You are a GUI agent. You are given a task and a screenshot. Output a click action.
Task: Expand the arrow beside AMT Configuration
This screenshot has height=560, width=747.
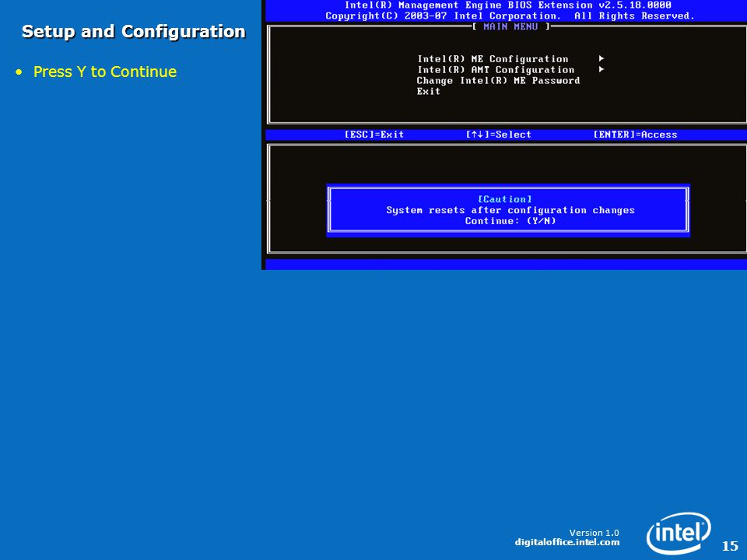click(601, 69)
